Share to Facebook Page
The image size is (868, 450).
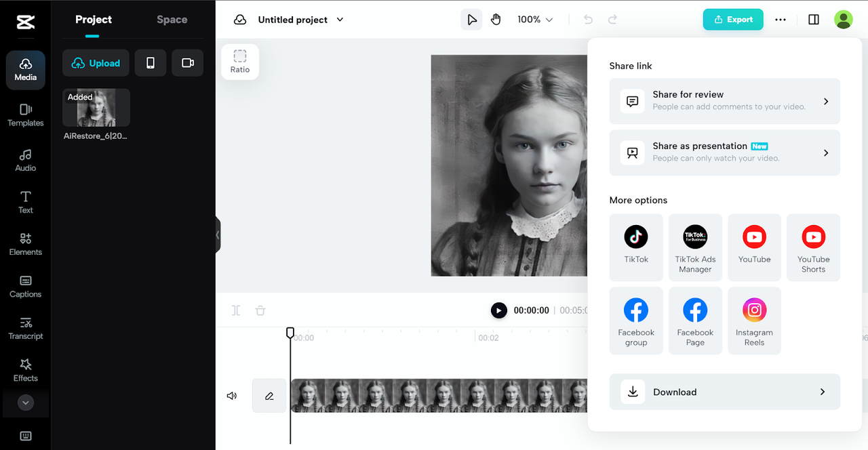(695, 321)
